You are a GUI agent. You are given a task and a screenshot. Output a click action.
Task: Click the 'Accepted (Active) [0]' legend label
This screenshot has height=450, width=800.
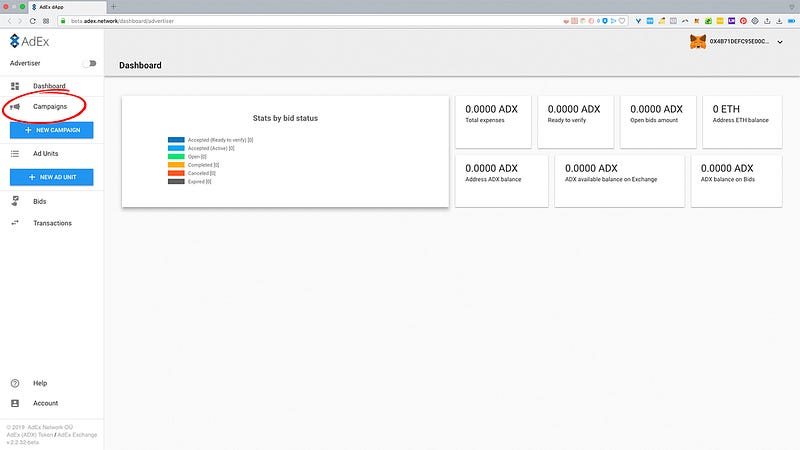211,148
